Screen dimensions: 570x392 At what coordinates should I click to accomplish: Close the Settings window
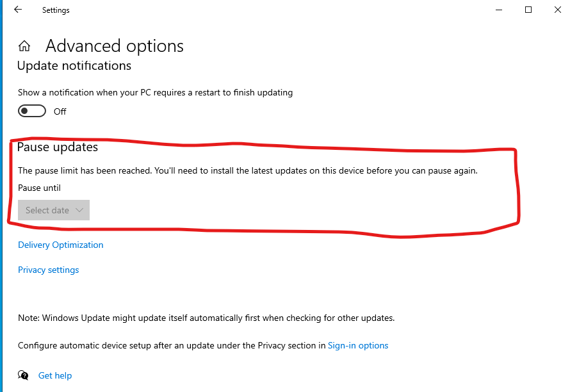coord(557,10)
